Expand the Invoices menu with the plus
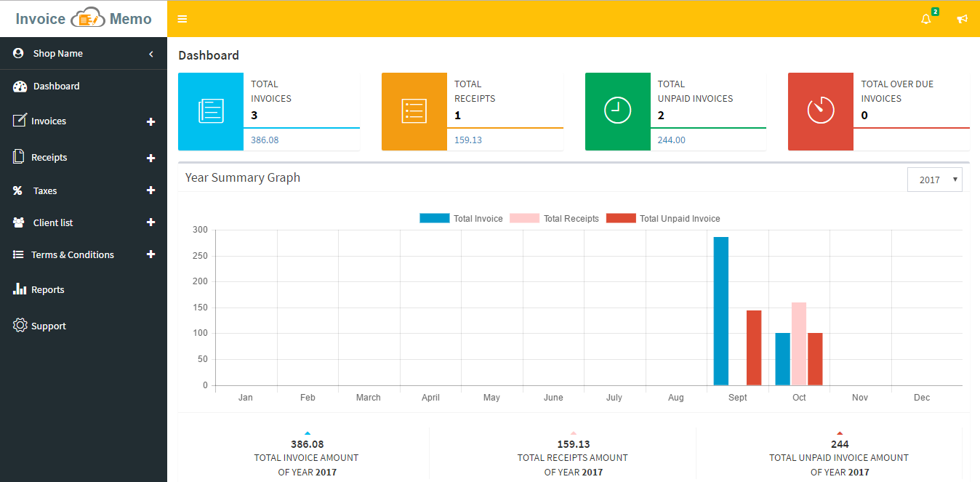This screenshot has width=980, height=482. point(150,121)
